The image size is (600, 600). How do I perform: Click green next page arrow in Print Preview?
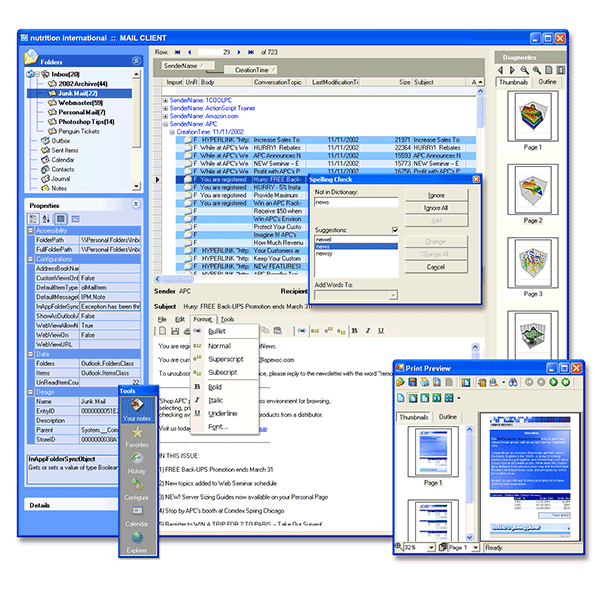[x=553, y=382]
